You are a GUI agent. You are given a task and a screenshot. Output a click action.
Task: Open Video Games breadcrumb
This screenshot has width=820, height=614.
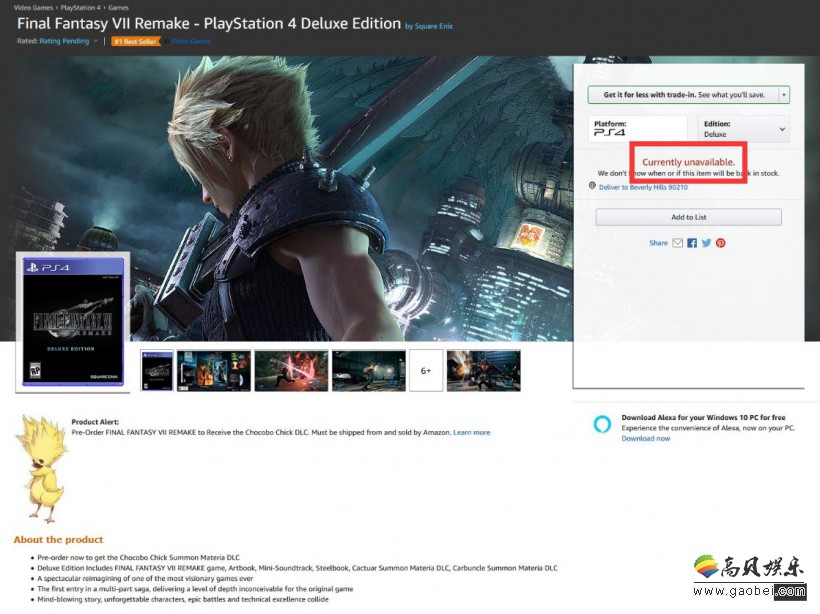tap(33, 7)
